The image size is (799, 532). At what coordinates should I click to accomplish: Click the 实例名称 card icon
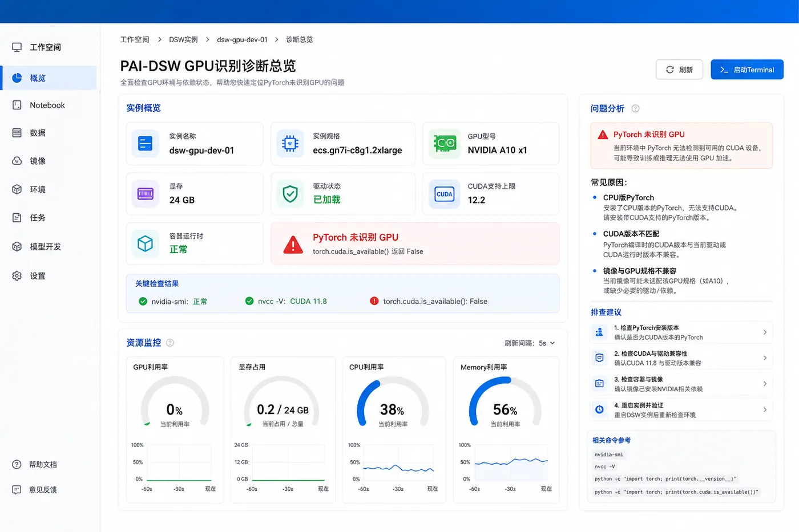146,143
